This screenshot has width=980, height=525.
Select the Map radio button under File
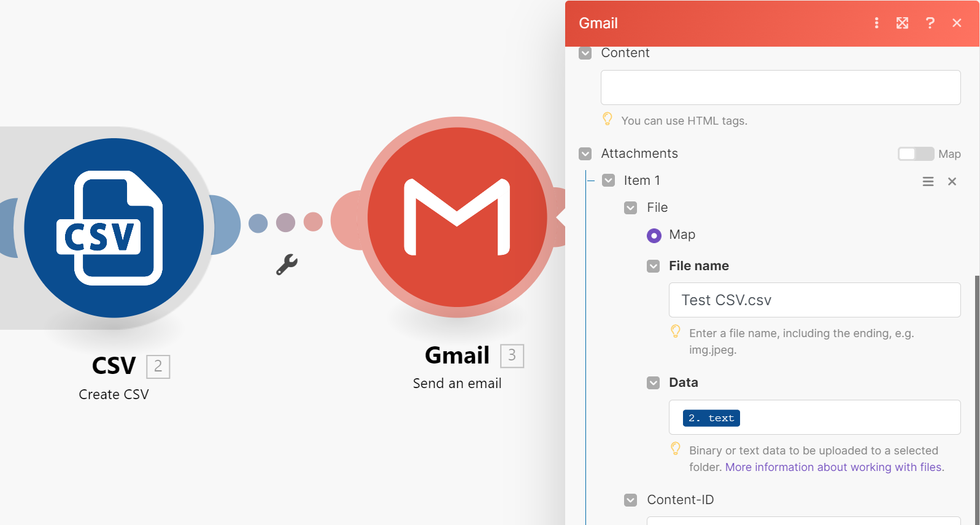(654, 235)
